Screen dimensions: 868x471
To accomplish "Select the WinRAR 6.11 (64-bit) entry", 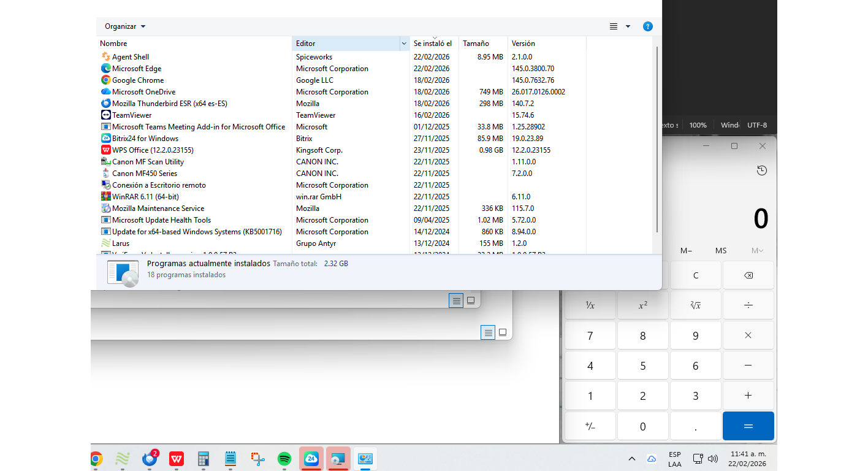I will [x=145, y=197].
